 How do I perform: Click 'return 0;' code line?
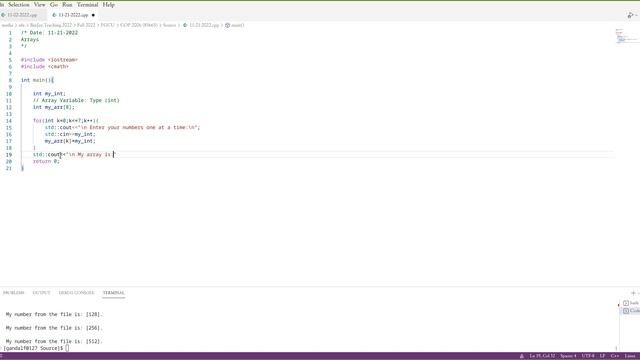[x=46, y=161]
